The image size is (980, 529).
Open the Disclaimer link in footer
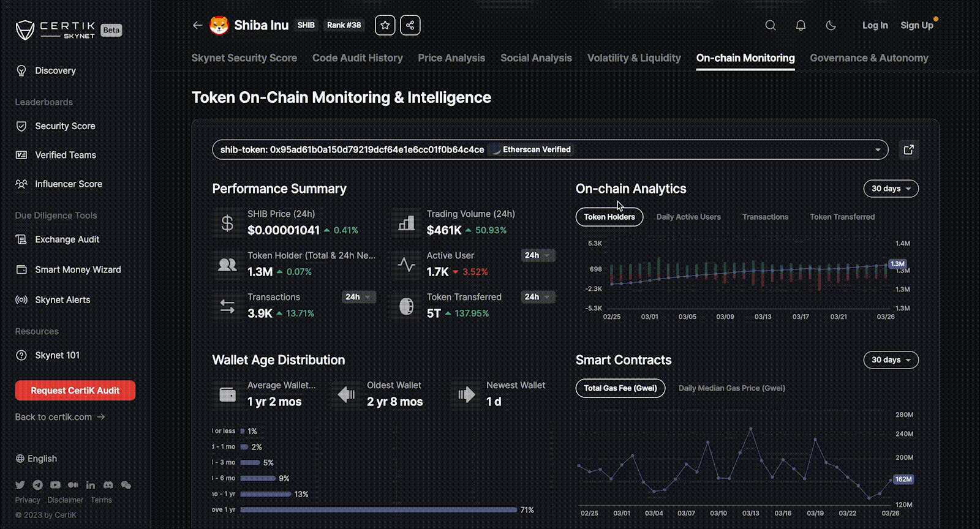coord(66,500)
